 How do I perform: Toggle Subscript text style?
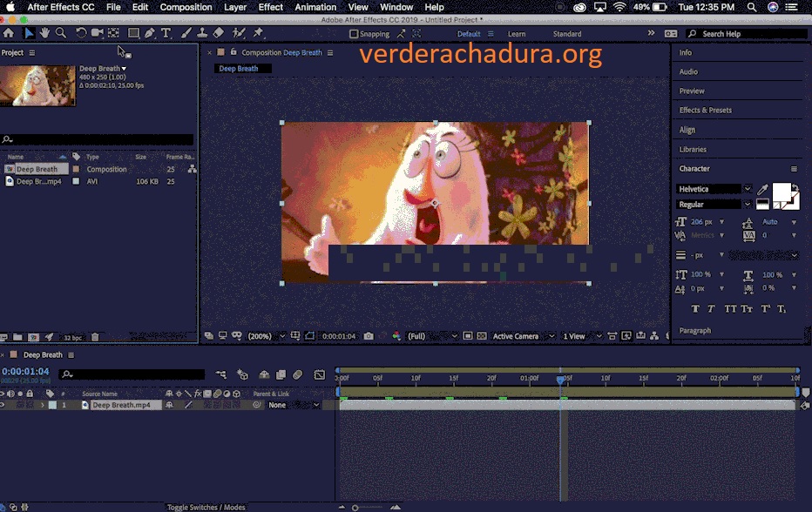tap(782, 309)
